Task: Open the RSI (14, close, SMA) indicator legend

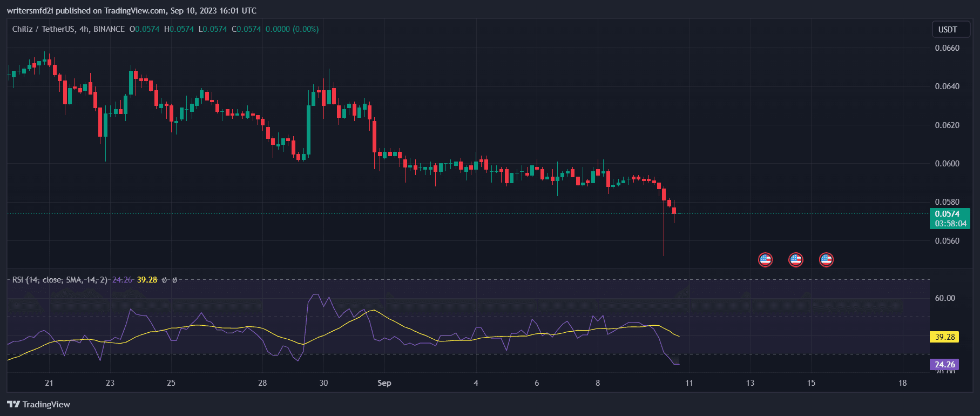Action: pos(59,280)
